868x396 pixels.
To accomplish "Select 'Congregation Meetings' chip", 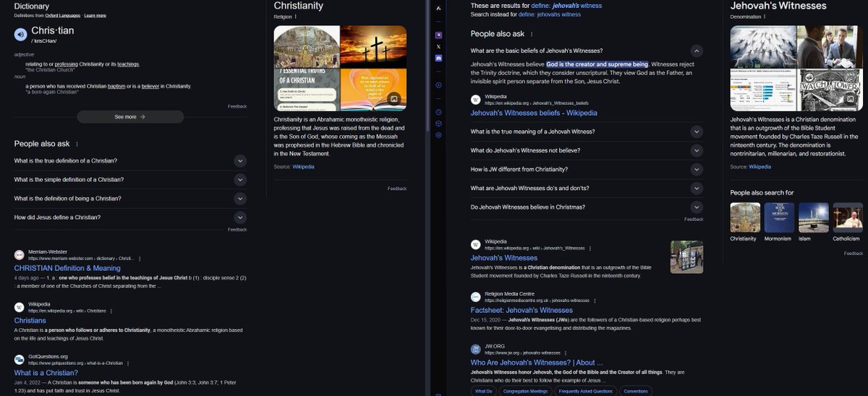I will coord(525,391).
